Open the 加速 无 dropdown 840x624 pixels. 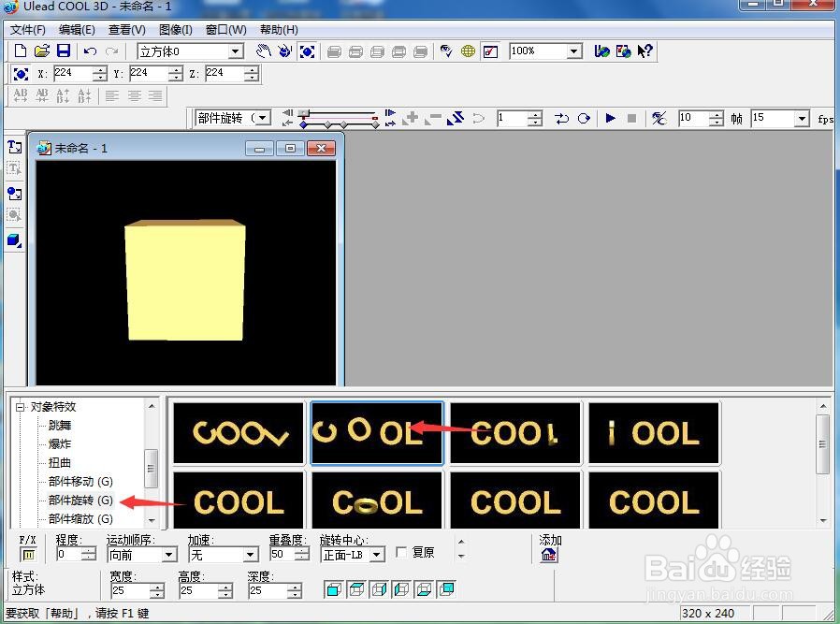[251, 555]
